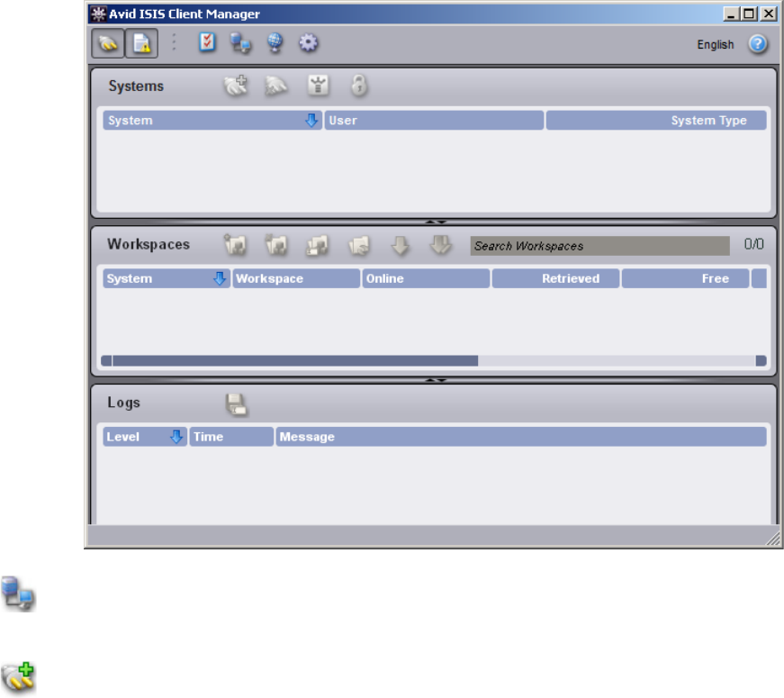Viewport: 784px width, 698px height.
Task: Sort workspaces by Workspace column
Action: tap(296, 278)
